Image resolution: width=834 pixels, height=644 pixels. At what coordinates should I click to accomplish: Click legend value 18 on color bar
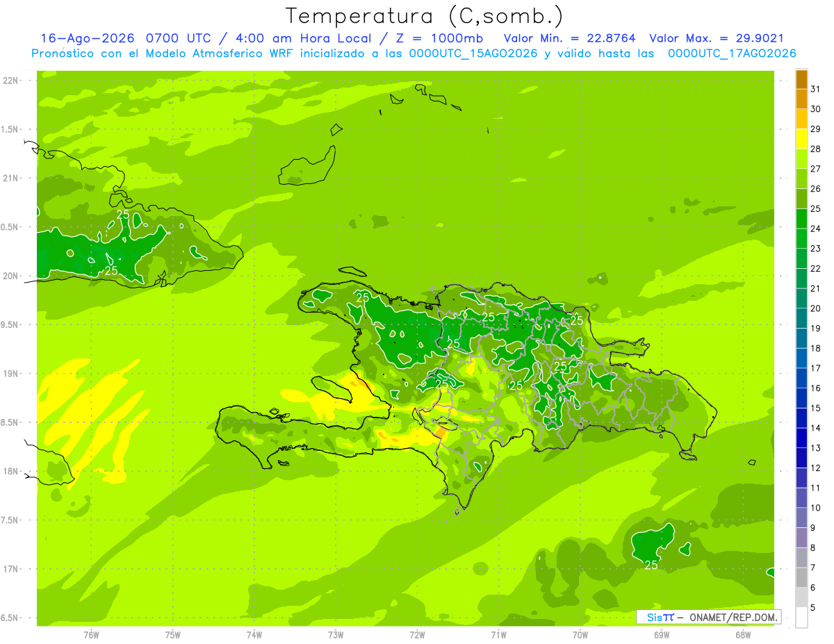coord(816,348)
